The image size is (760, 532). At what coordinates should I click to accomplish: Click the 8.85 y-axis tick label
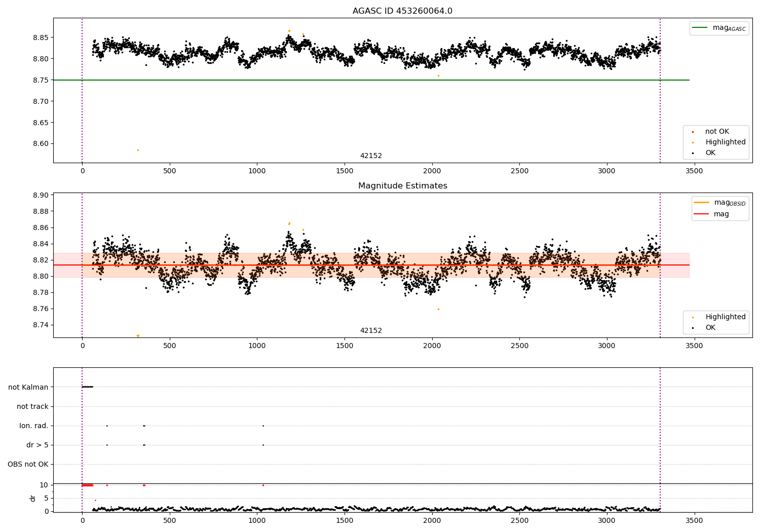41,37
